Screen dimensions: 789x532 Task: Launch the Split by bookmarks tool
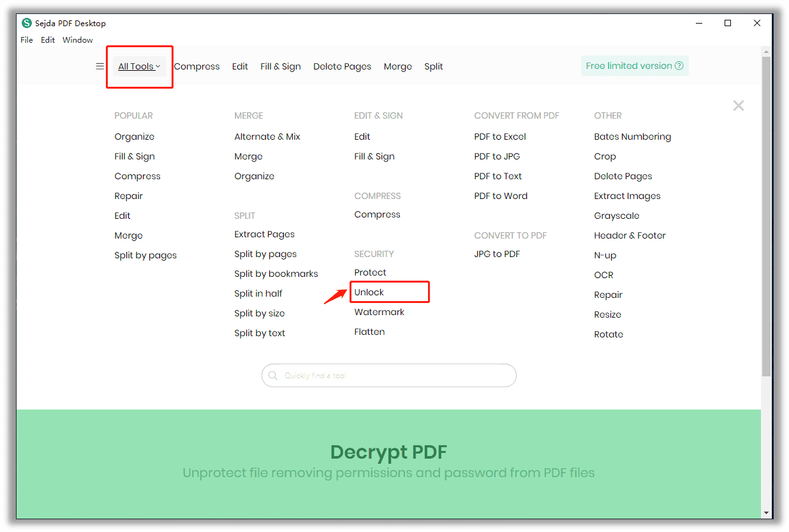276,274
